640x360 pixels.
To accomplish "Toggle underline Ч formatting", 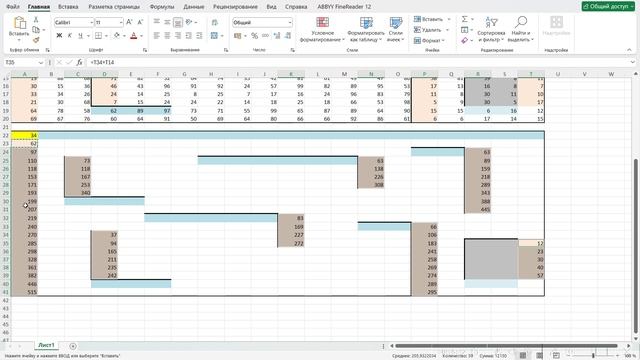I will [x=80, y=36].
